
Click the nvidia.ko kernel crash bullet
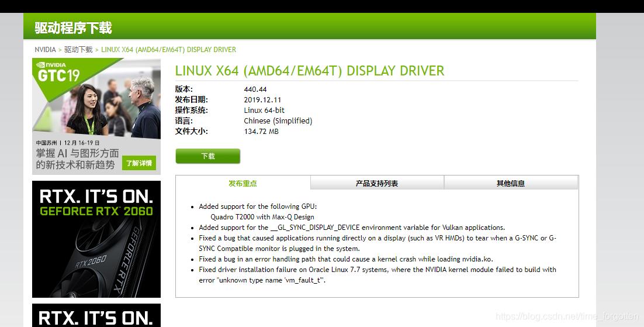(x=346, y=259)
